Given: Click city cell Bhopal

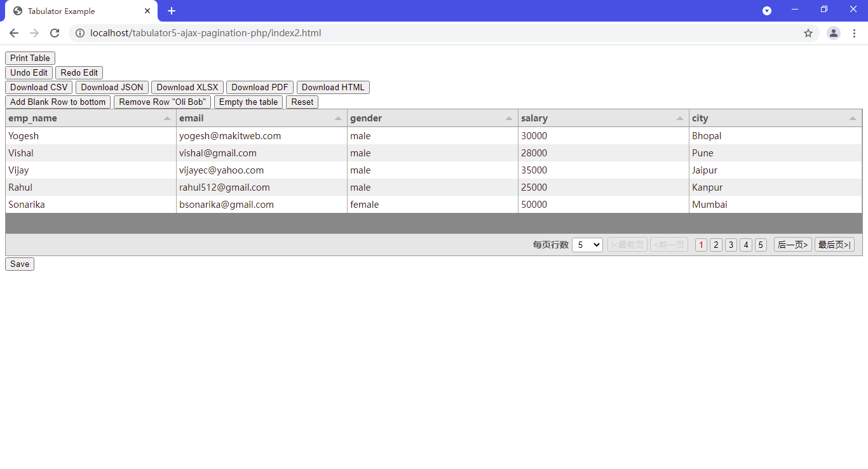Looking at the screenshot, I should 775,135.
